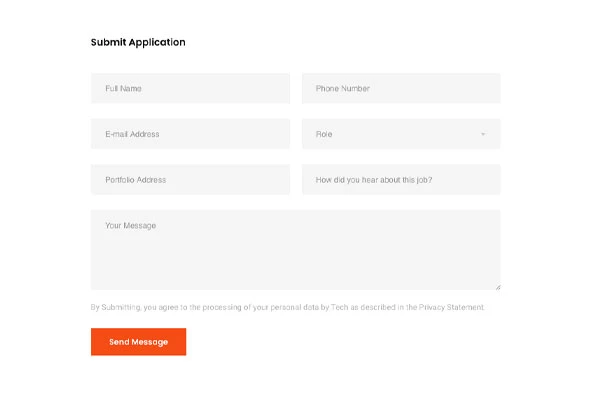Grab the message box resize handle
The width and height of the screenshot is (600, 400).
pyautogui.click(x=497, y=287)
